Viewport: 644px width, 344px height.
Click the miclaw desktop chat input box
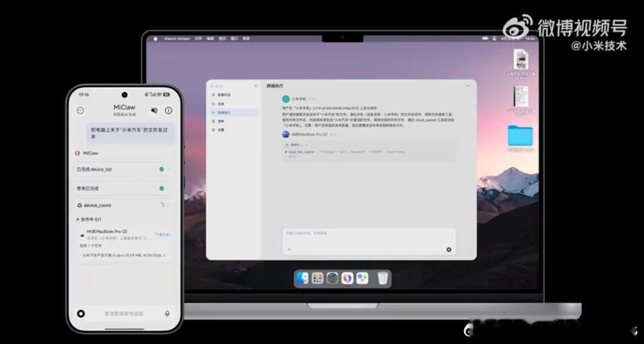(369, 241)
